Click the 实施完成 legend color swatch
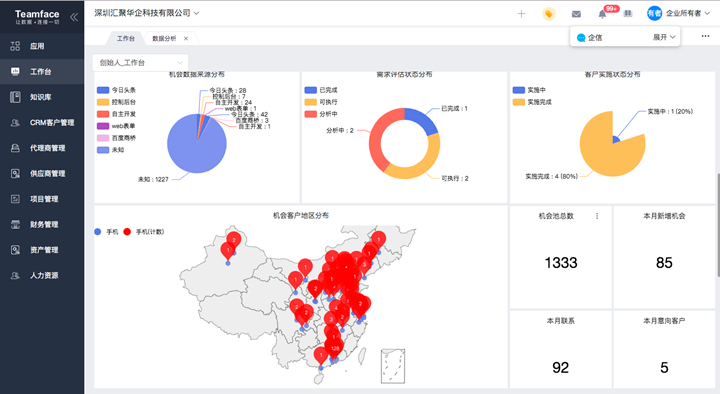The image size is (720, 394). [x=519, y=102]
